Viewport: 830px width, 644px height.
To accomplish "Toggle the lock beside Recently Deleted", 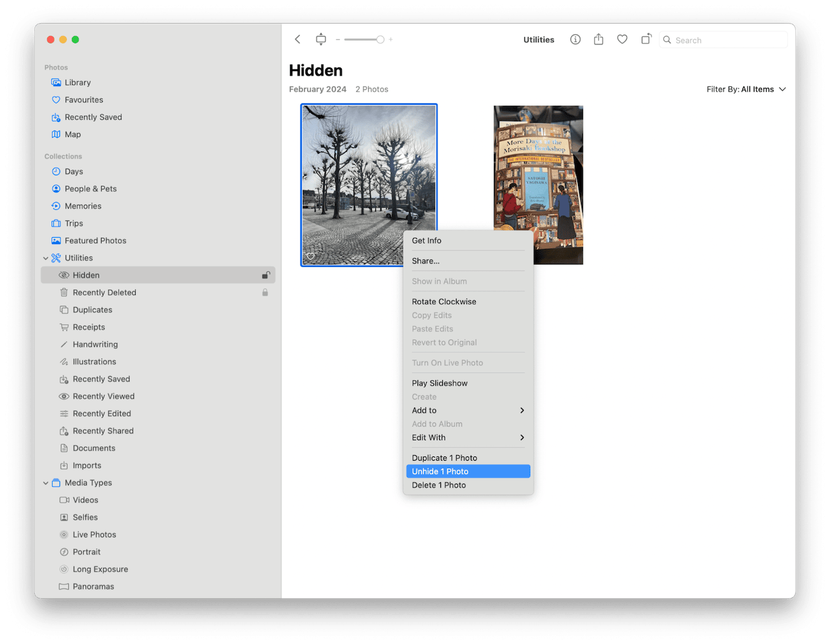I will [265, 292].
